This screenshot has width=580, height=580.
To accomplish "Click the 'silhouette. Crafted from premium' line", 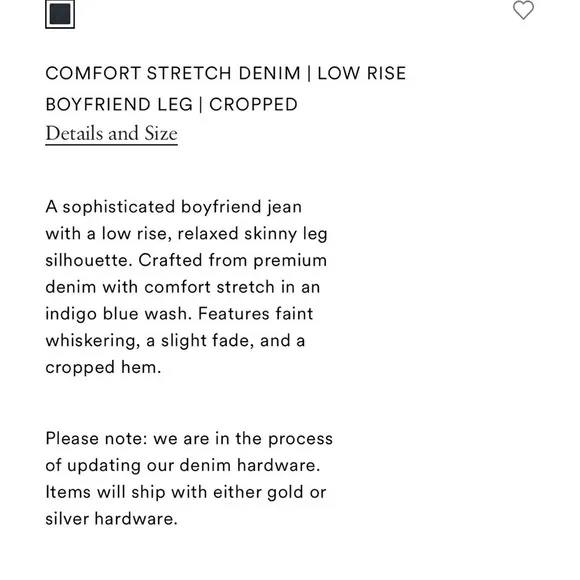I will [186, 260].
